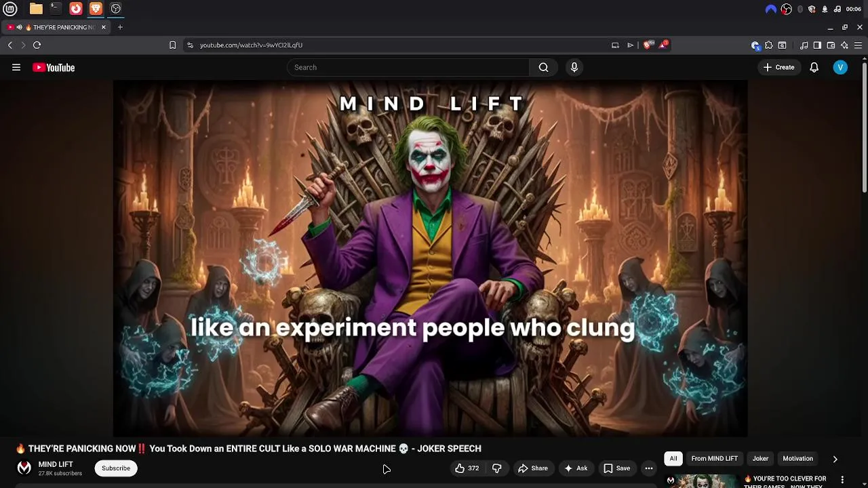Open more actions three-dot menu under video
Viewport: 868px width, 488px height.
click(649, 468)
